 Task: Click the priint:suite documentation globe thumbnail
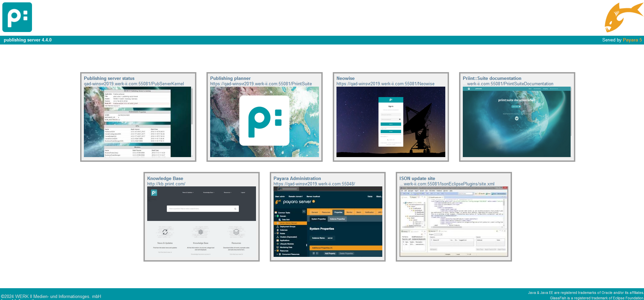(x=517, y=122)
